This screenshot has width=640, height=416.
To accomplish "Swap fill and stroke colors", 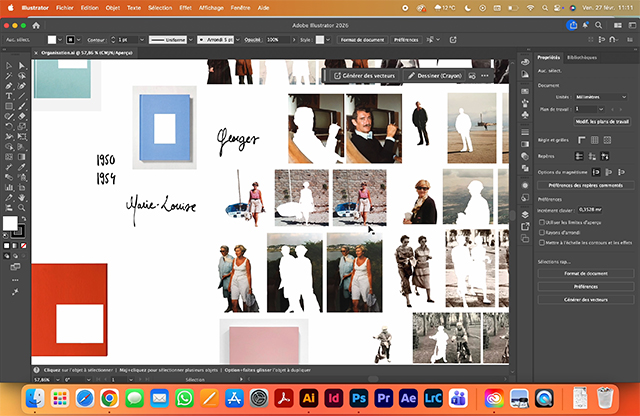I will point(24,219).
